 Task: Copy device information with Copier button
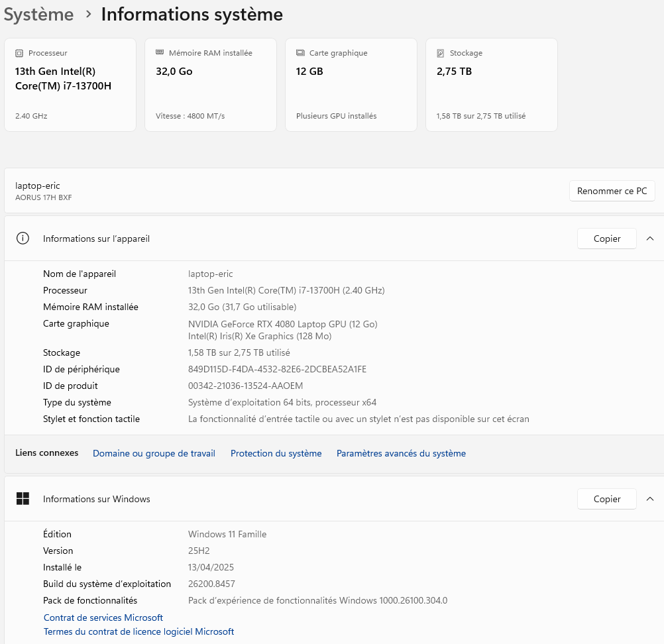(x=607, y=239)
